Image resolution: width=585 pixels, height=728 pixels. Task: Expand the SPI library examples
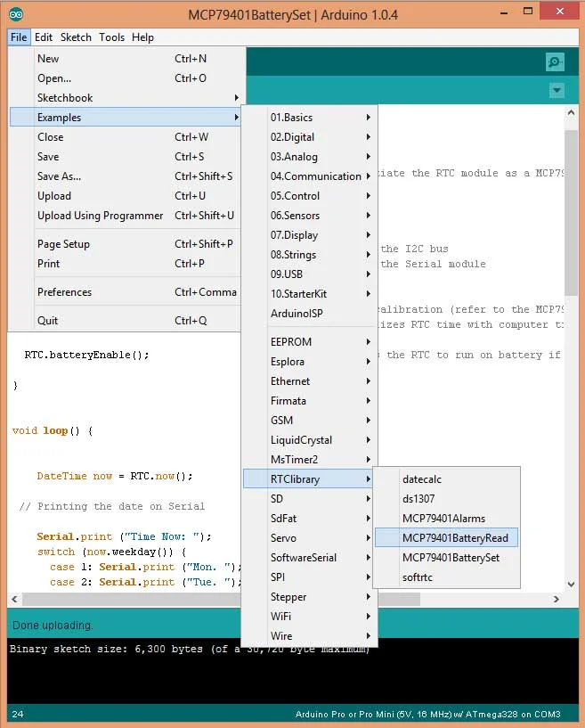click(x=310, y=577)
